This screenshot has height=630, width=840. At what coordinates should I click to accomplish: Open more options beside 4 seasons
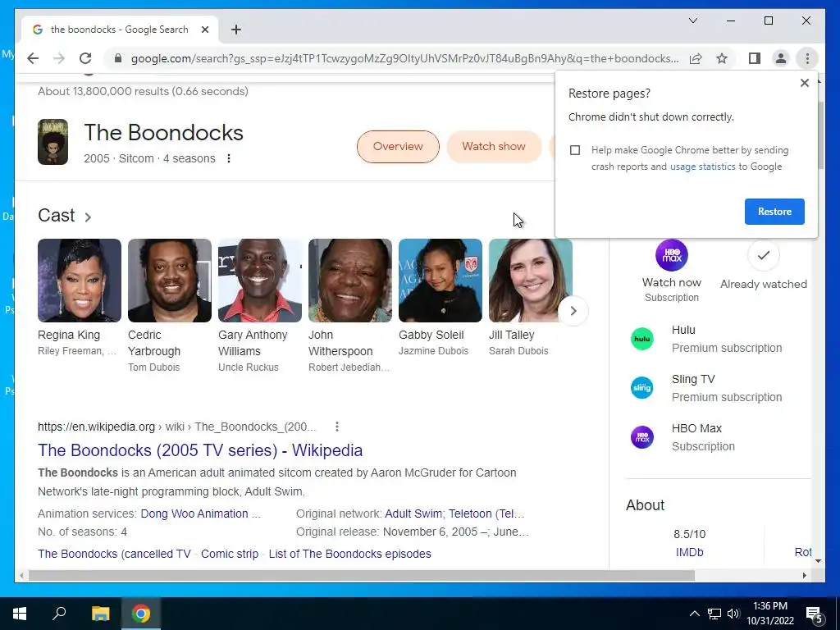point(229,158)
